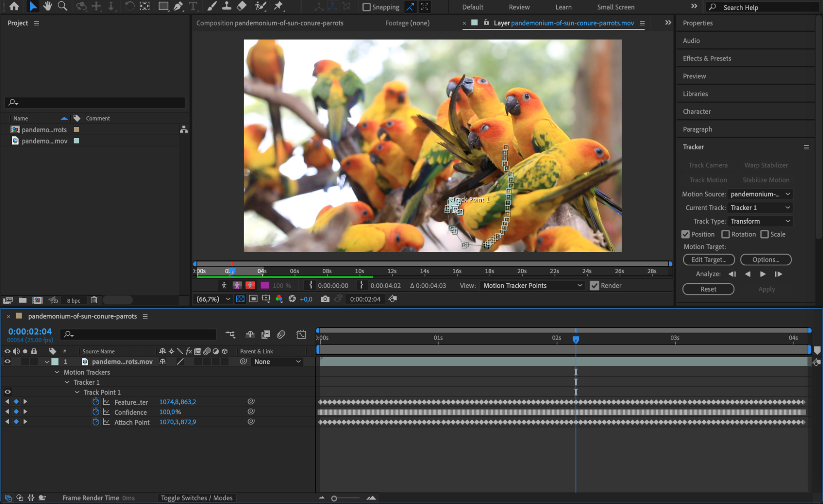Image resolution: width=823 pixels, height=504 pixels.
Task: Switch to the Review workspace
Action: 519,7
